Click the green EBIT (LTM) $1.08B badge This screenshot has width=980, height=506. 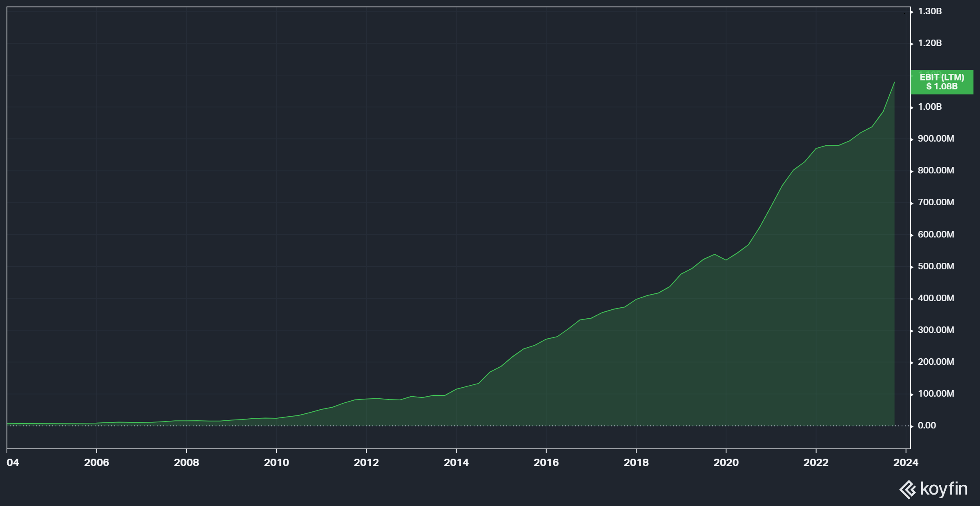click(942, 82)
